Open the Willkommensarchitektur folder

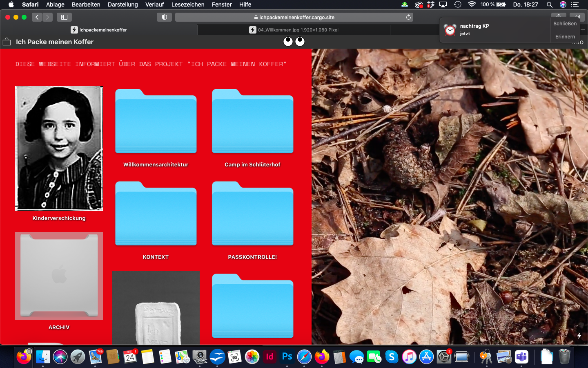point(156,121)
